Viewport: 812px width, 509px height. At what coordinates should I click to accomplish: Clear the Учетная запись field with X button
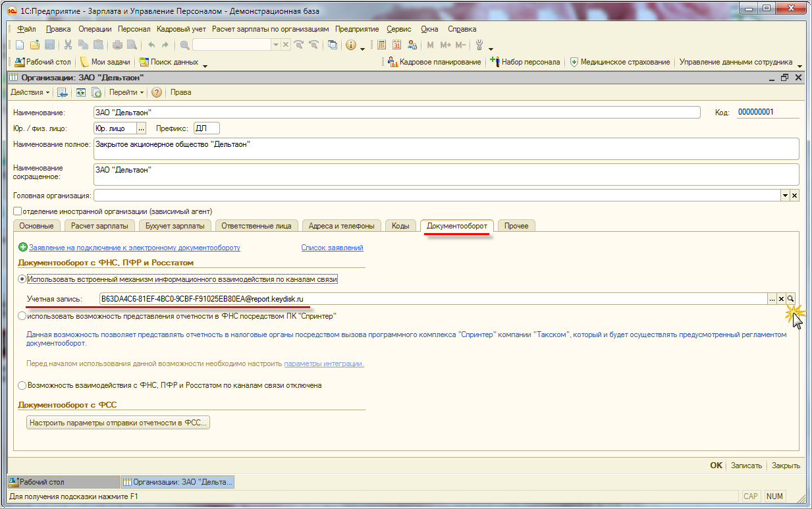click(x=782, y=299)
